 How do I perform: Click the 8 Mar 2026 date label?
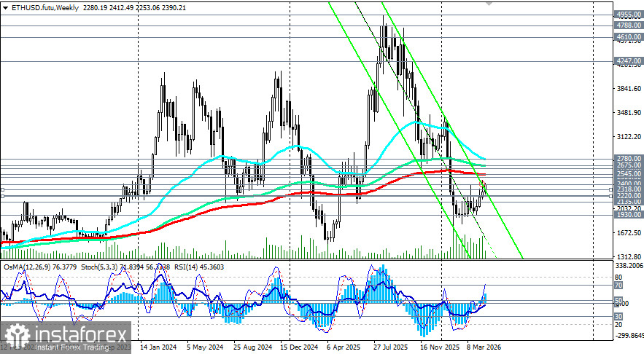click(x=484, y=347)
